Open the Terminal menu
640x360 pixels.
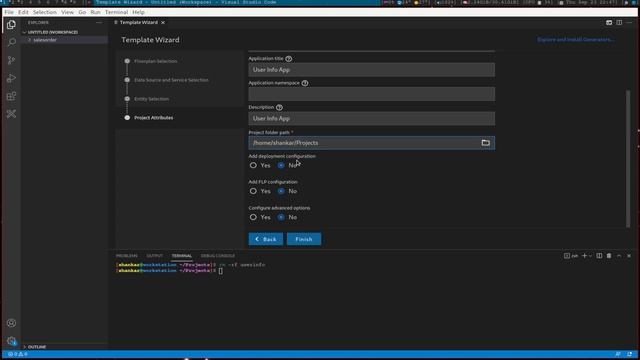click(x=116, y=12)
